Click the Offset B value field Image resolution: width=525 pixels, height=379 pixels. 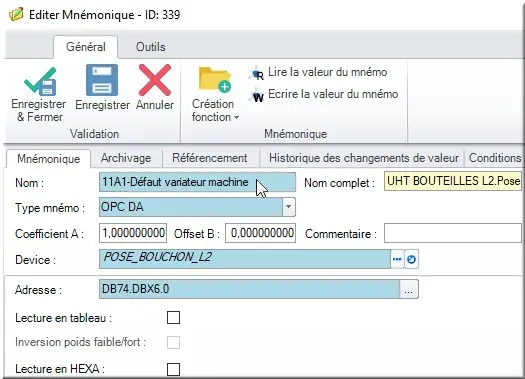pos(260,233)
